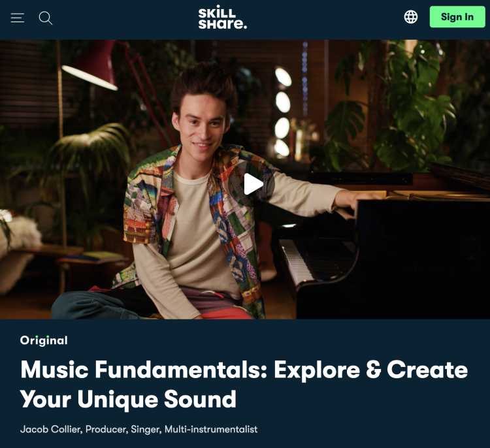Open the globe language selector
The height and width of the screenshot is (448, 490).
click(411, 17)
